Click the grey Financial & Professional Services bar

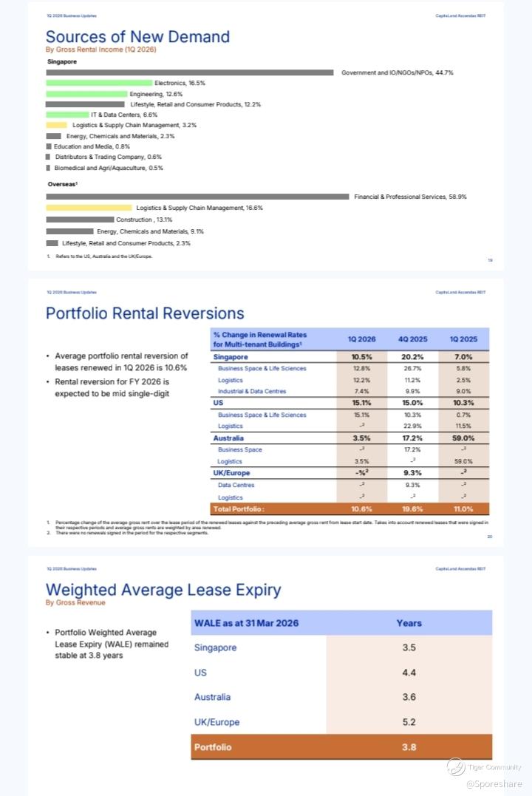(x=197, y=197)
